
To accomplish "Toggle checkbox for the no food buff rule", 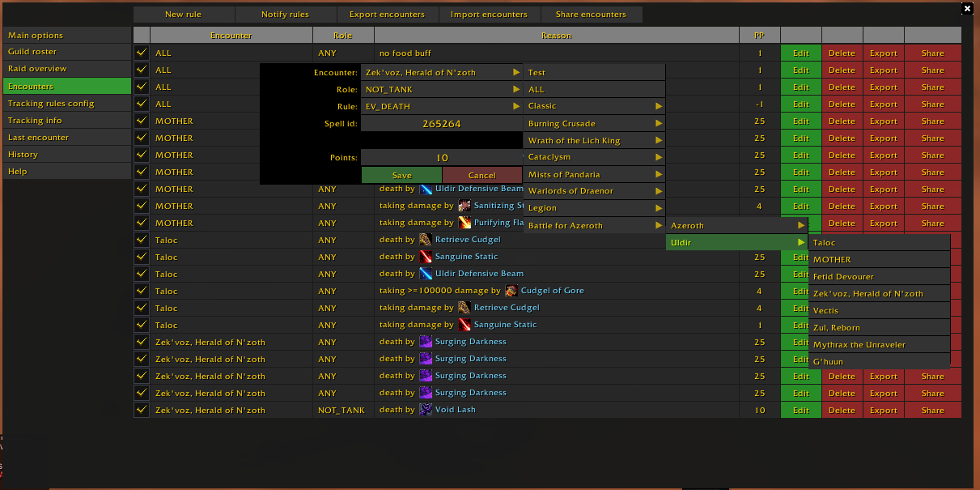I will coord(142,53).
